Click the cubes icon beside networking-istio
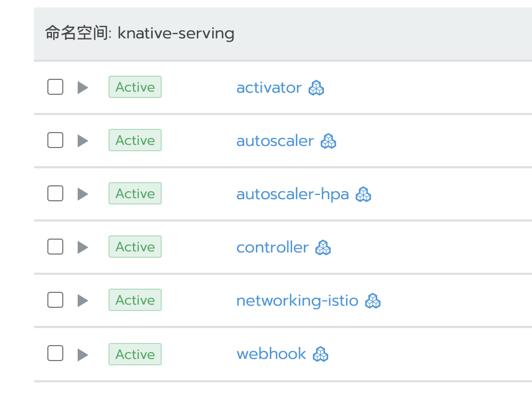This screenshot has height=409, width=532. (373, 301)
